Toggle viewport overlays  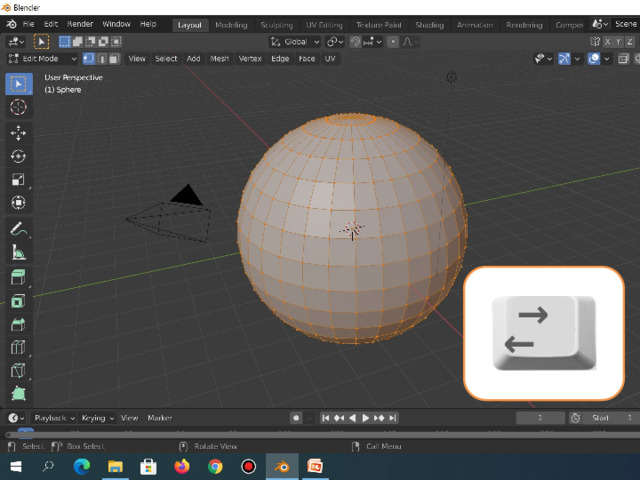(x=593, y=59)
